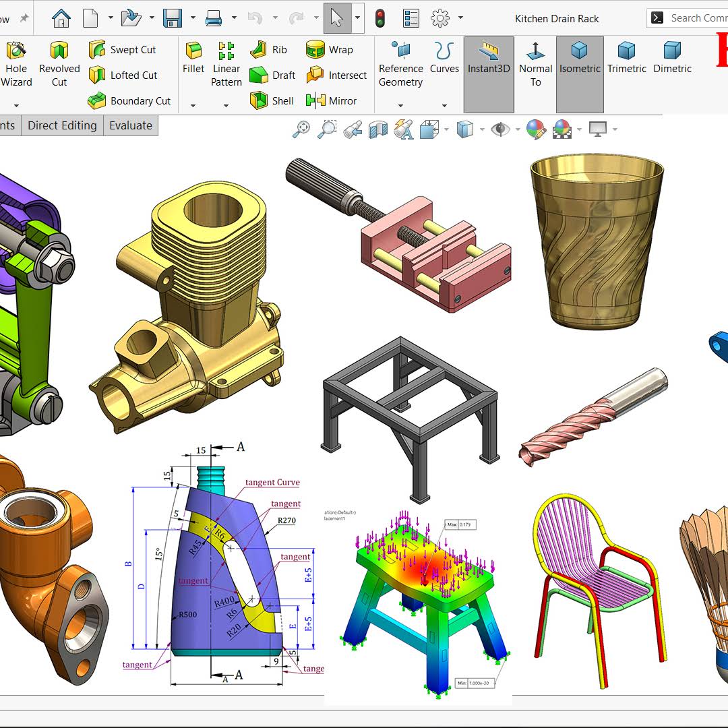
Task: Toggle Isometric view button
Action: [x=580, y=74]
